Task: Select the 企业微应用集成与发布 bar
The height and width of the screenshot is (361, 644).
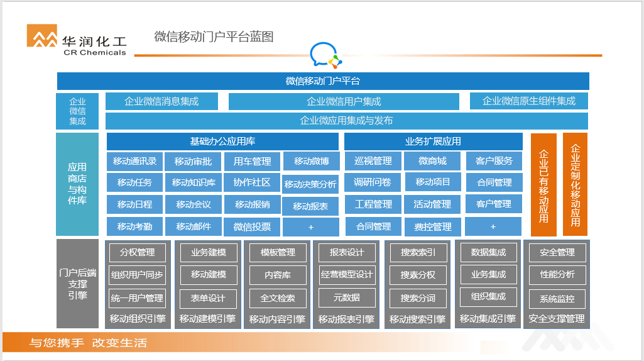Action: (x=347, y=121)
